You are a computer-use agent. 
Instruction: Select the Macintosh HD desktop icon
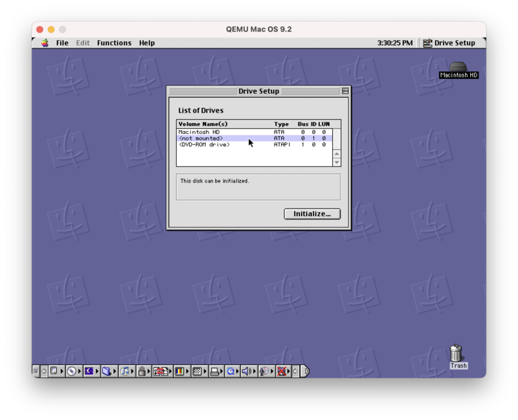458,71
